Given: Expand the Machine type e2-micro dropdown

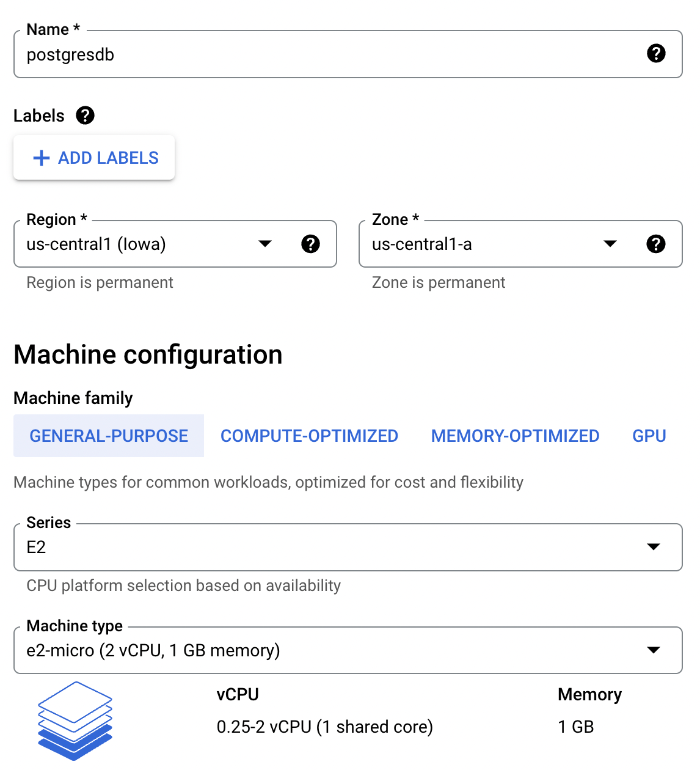Looking at the screenshot, I should pyautogui.click(x=348, y=650).
